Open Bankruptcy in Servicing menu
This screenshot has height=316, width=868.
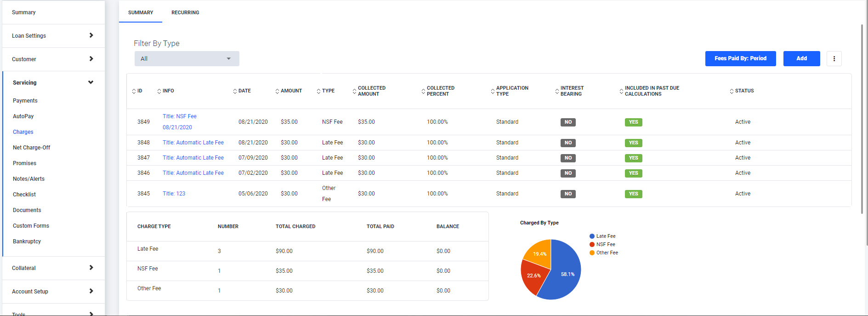[x=27, y=241]
